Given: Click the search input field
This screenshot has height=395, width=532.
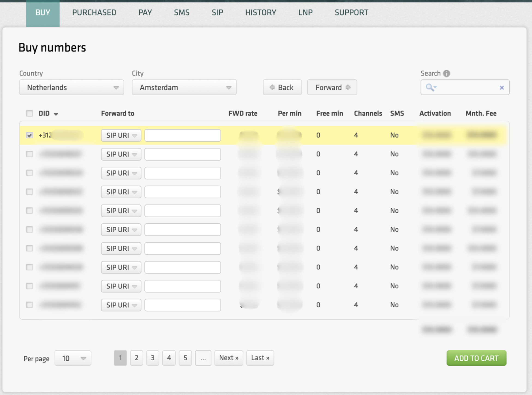Looking at the screenshot, I should pos(467,87).
